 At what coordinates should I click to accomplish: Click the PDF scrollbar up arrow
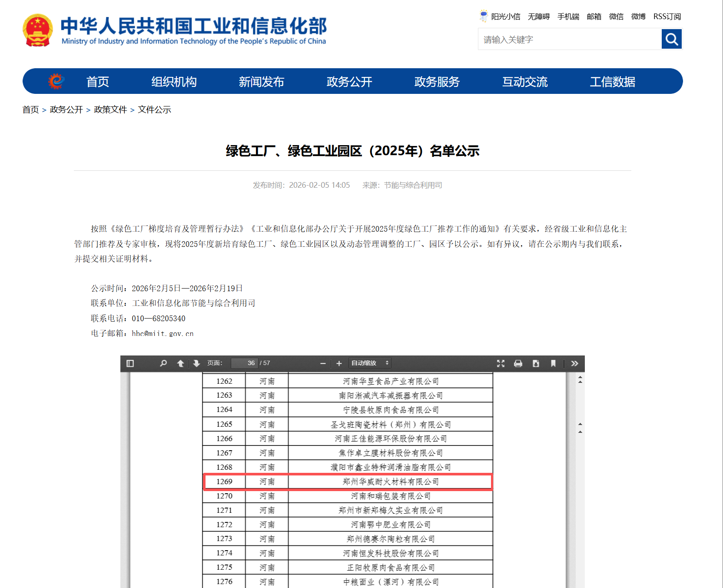tap(580, 380)
